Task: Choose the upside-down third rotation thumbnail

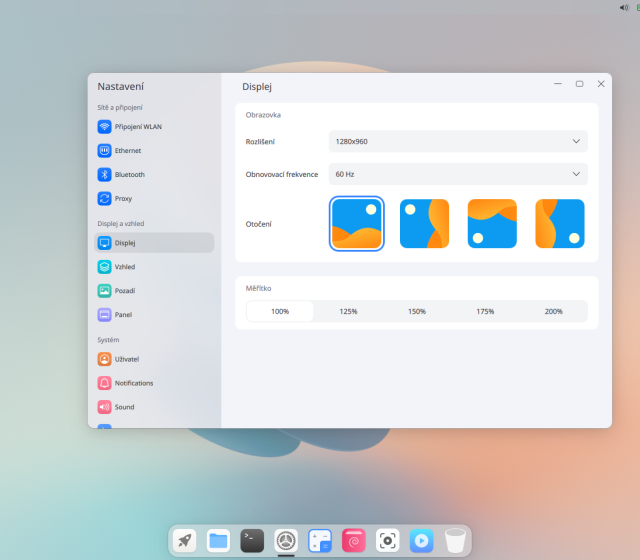Action: [x=492, y=224]
